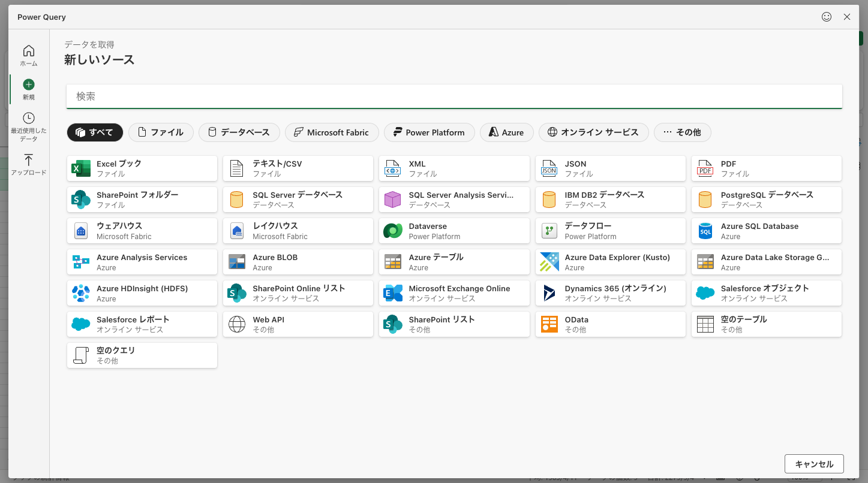Image resolution: width=868 pixels, height=483 pixels.
Task: Choose Dynamics 365 (オンライン) icon
Action: coord(549,293)
